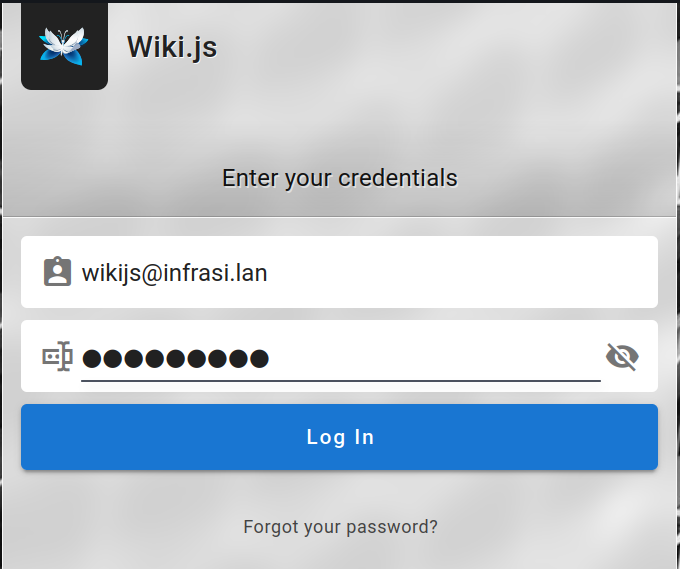Click the Wiki.js butterfly logo

tap(64, 46)
